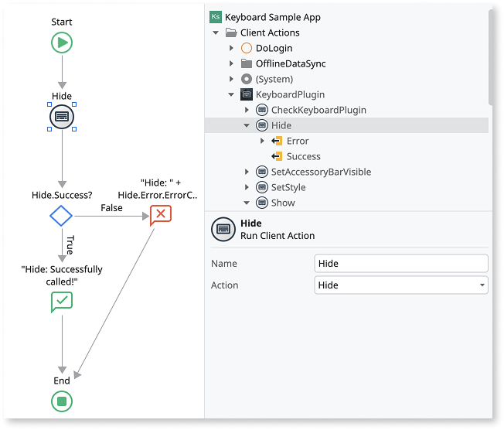Select KeyboardPlugin in the tree
This screenshot has width=504, height=430.
pyautogui.click(x=290, y=94)
